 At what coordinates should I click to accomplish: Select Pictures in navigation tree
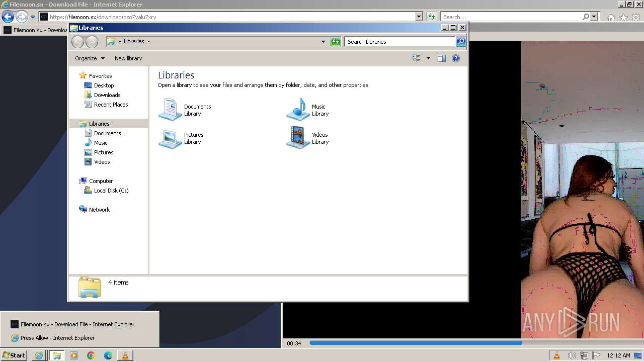click(x=104, y=152)
